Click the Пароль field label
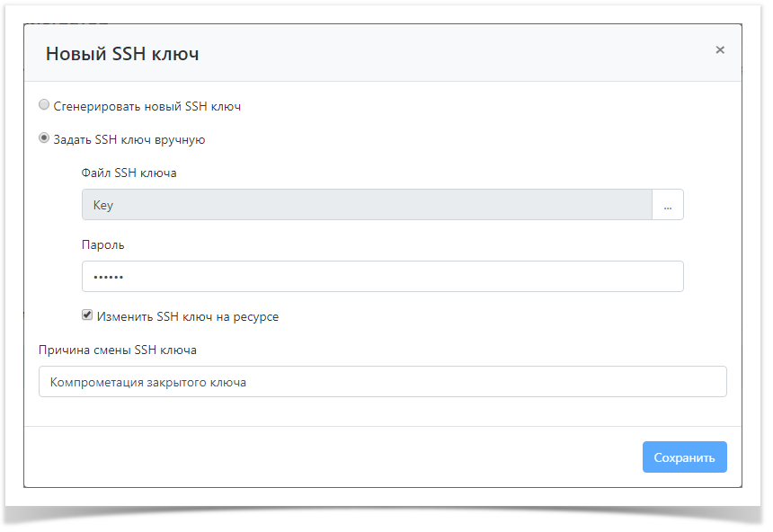Image resolution: width=773 pixels, height=532 pixels. point(102,244)
